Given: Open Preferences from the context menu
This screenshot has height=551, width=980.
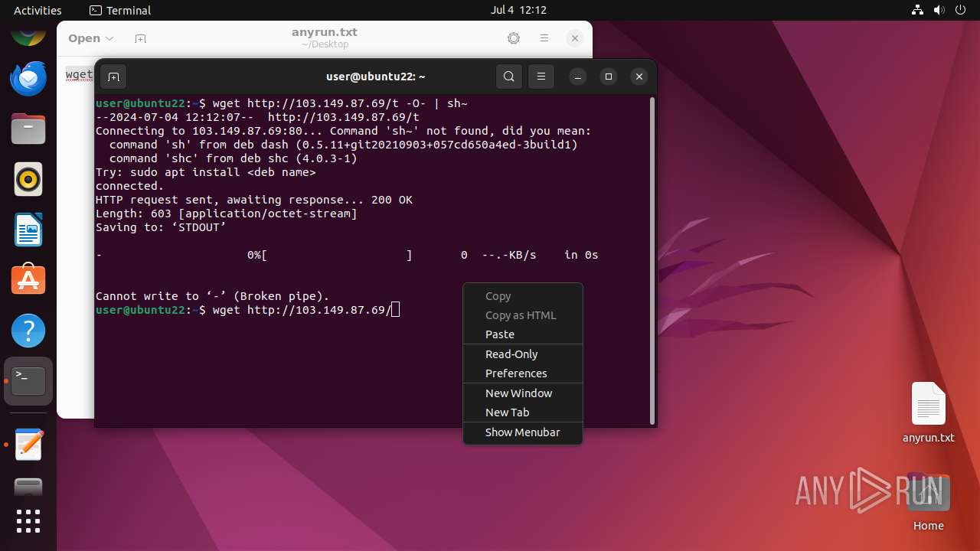Looking at the screenshot, I should click(x=523, y=373).
